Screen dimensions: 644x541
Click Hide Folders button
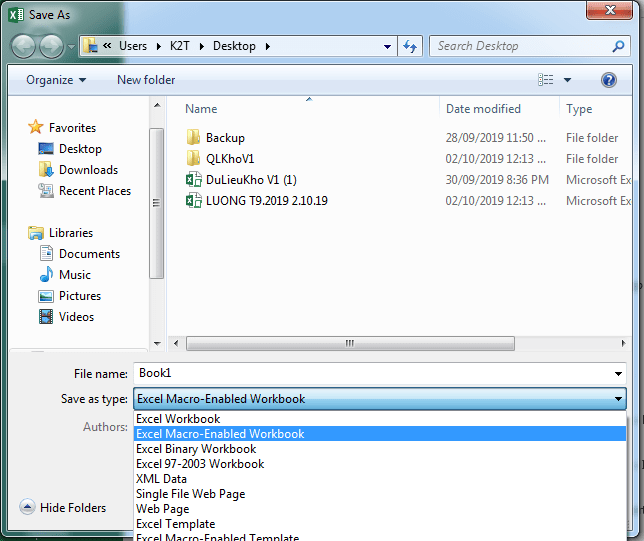coord(63,508)
